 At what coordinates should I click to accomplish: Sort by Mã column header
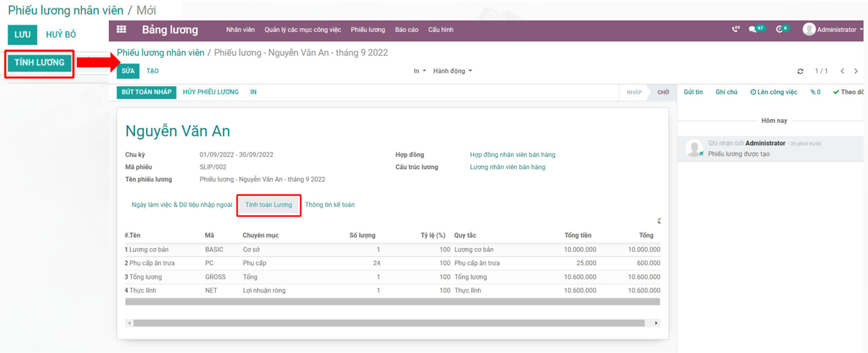click(209, 235)
